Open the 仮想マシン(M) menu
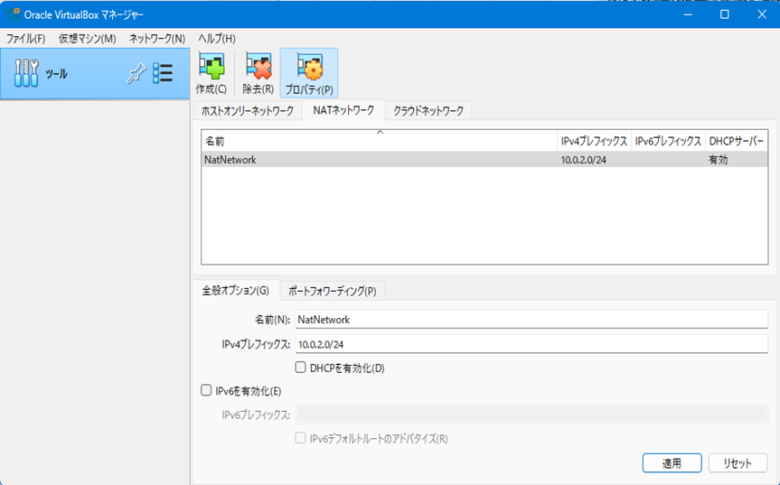Viewport: 780px width, 485px height. point(88,39)
